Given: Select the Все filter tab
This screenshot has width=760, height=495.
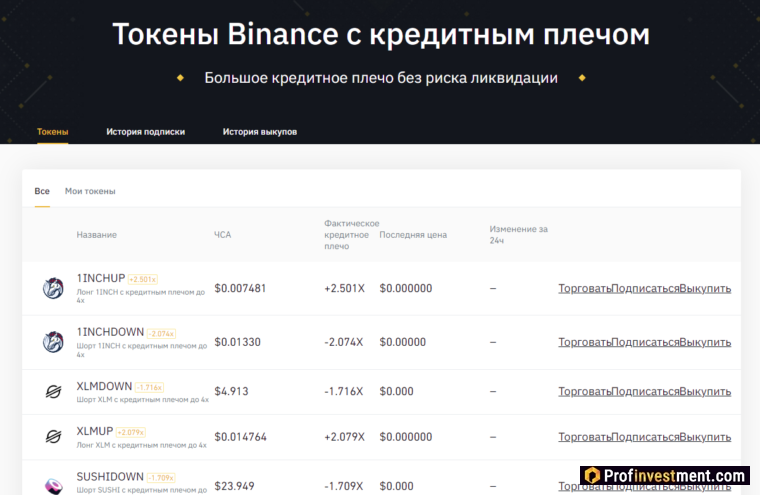Looking at the screenshot, I should (42, 191).
